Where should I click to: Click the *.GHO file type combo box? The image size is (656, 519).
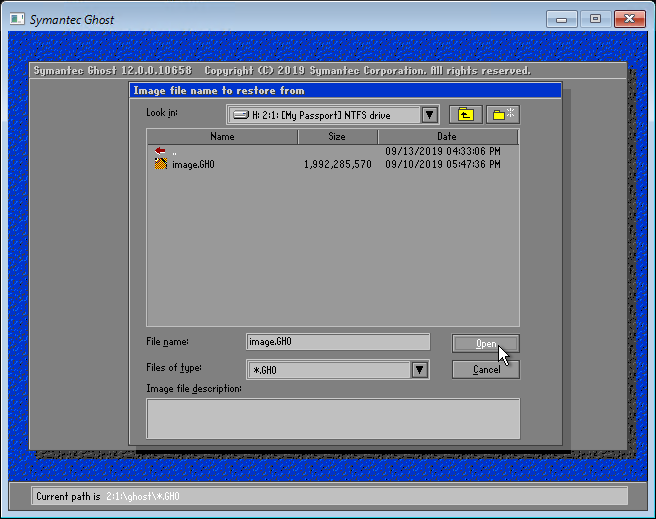pos(338,370)
